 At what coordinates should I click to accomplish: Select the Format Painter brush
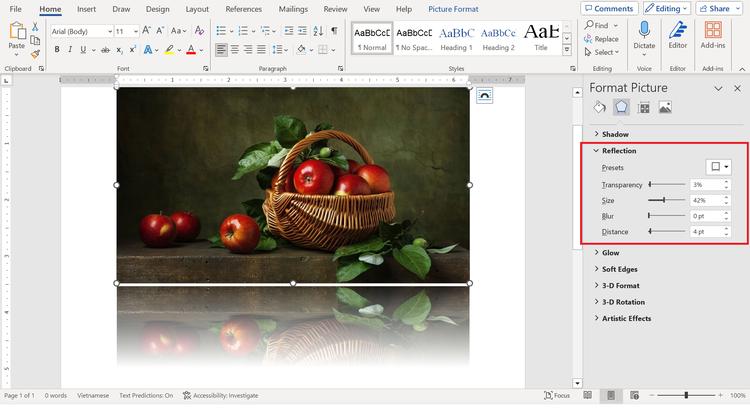pyautogui.click(x=35, y=54)
